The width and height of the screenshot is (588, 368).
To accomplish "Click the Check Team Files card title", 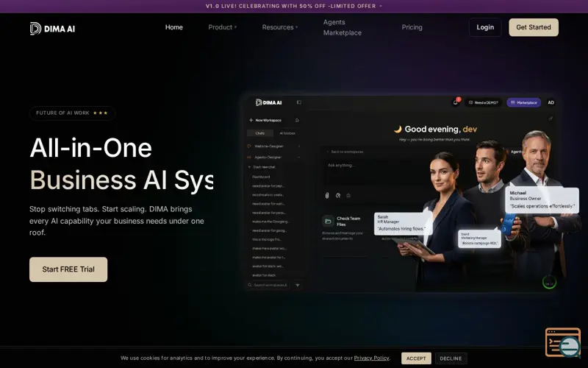I will coord(348,222).
